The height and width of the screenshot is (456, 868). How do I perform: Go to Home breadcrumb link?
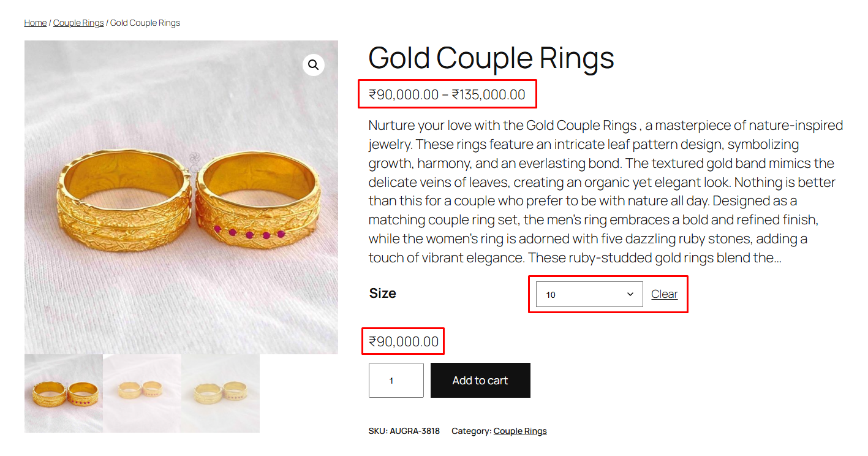36,23
